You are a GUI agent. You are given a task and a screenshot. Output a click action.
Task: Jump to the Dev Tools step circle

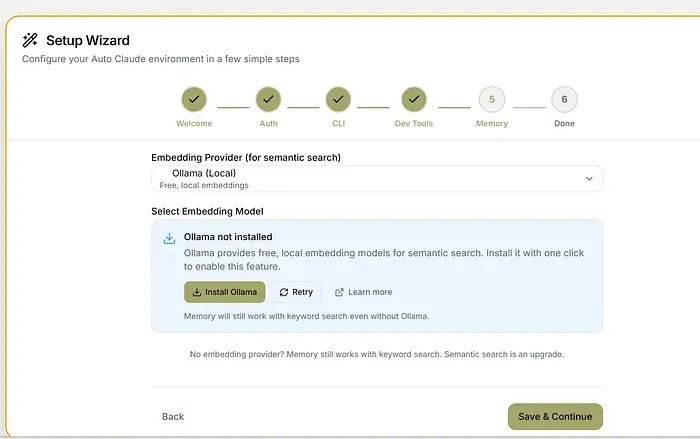tap(414, 100)
